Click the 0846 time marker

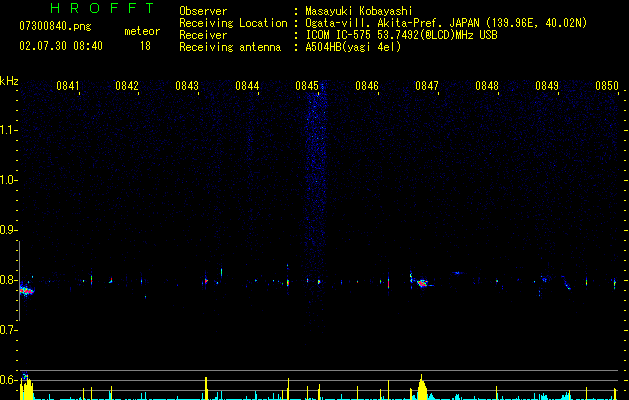(x=367, y=86)
